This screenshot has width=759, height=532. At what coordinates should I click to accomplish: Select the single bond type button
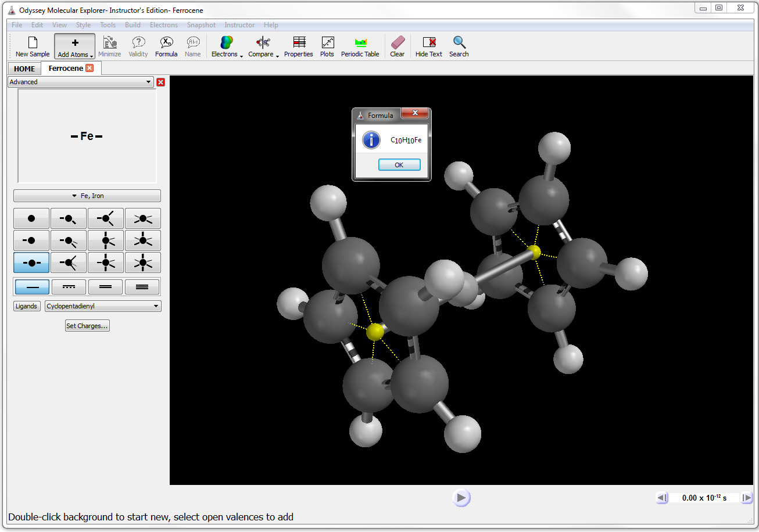[33, 287]
